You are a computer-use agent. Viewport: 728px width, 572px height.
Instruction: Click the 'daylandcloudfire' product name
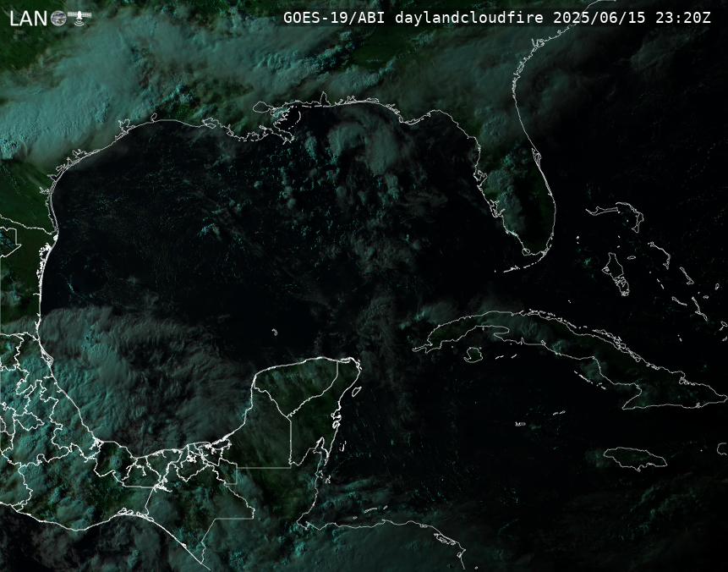469,18
